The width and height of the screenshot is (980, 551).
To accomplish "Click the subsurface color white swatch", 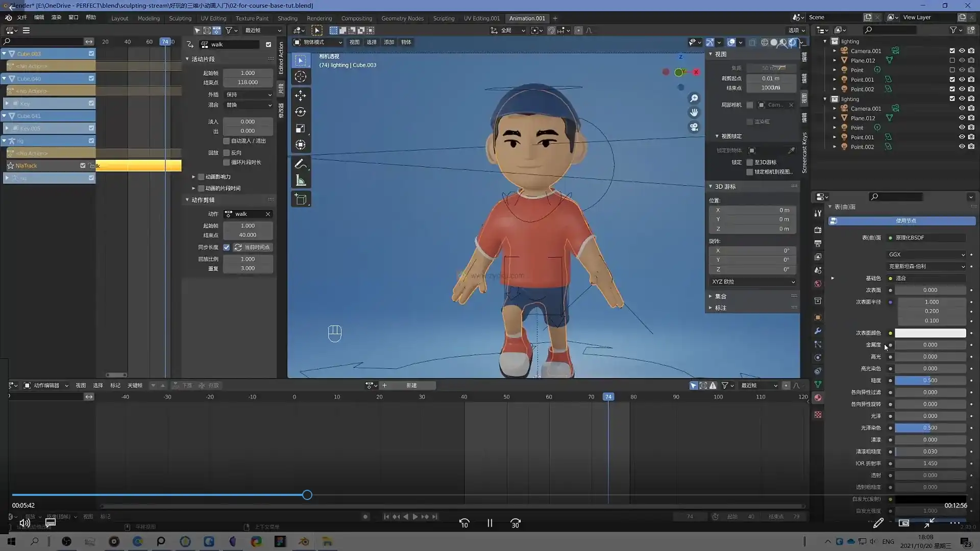I will coord(929,333).
